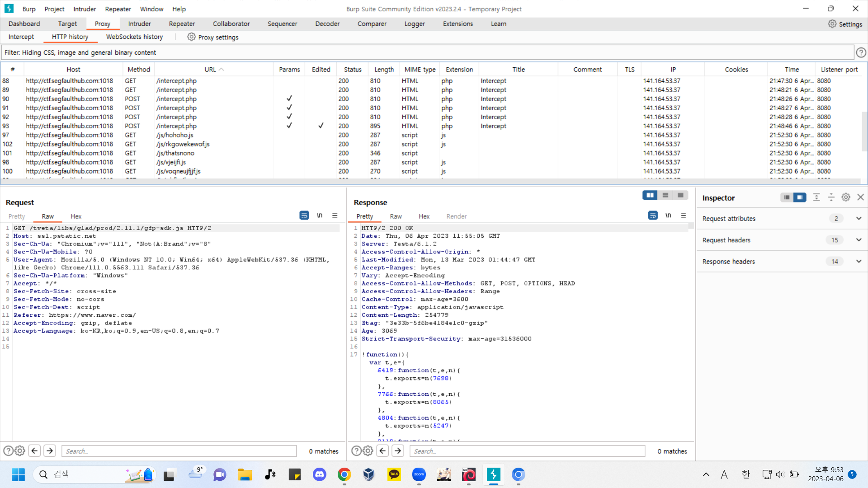
Task: Switch to combined tabbed layout view
Action: pyautogui.click(x=680, y=195)
